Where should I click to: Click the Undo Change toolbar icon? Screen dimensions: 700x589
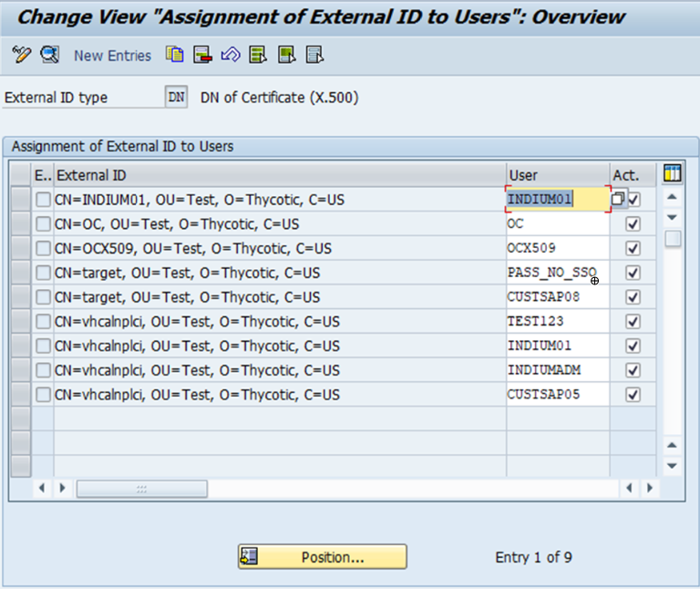(x=231, y=55)
